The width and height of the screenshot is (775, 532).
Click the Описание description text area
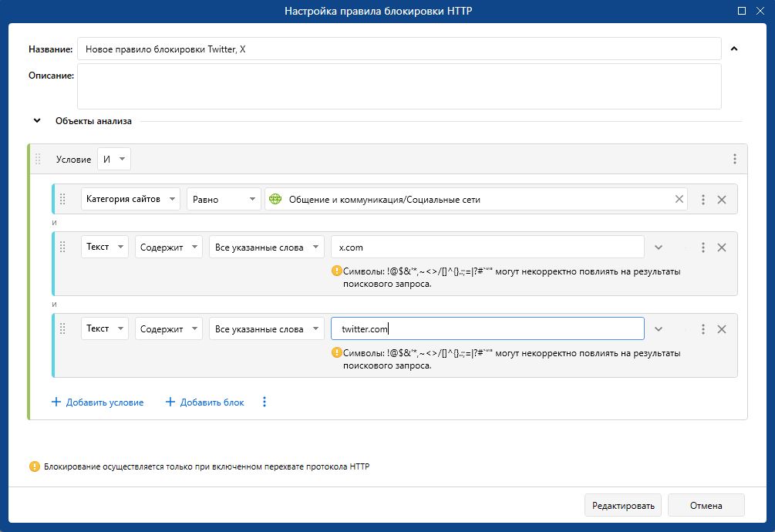click(x=399, y=86)
